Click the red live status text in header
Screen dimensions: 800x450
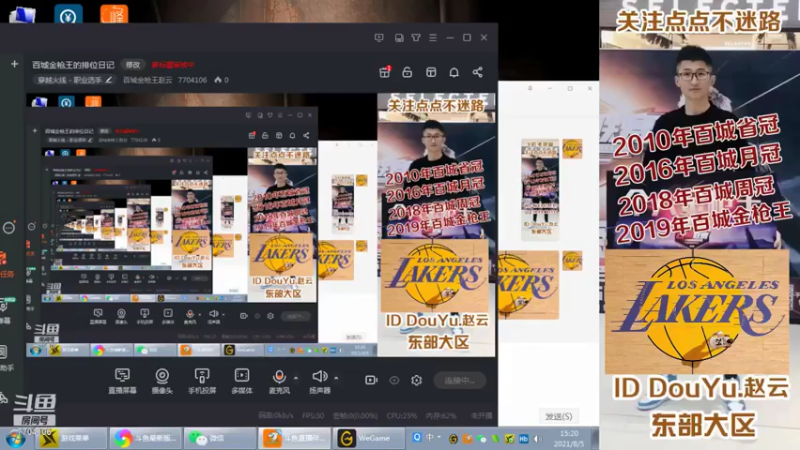click(173, 65)
